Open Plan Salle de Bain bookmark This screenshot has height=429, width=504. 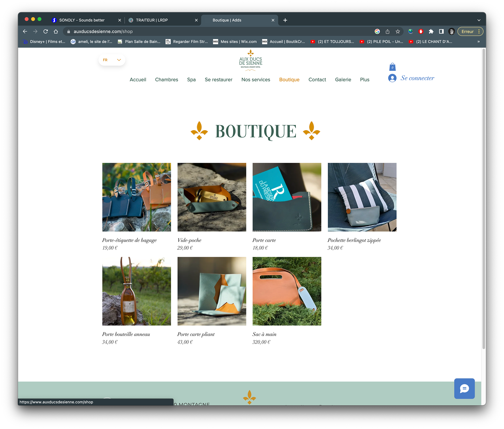click(139, 42)
